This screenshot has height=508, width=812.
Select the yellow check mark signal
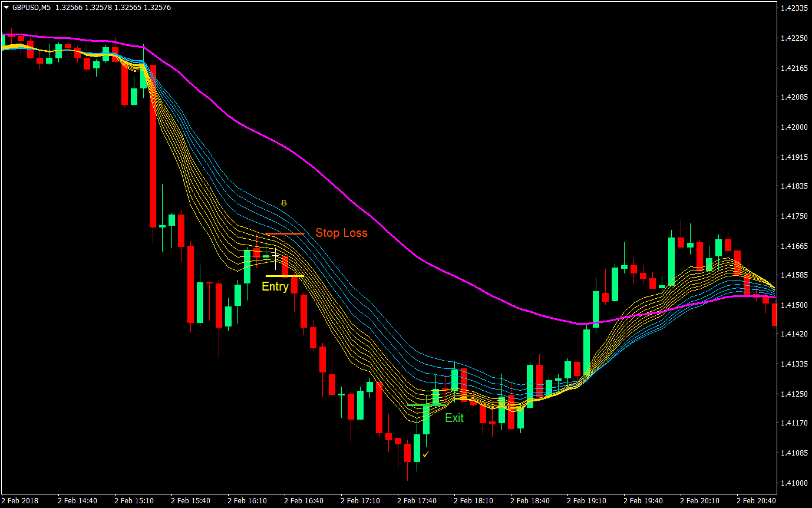pyautogui.click(x=425, y=454)
